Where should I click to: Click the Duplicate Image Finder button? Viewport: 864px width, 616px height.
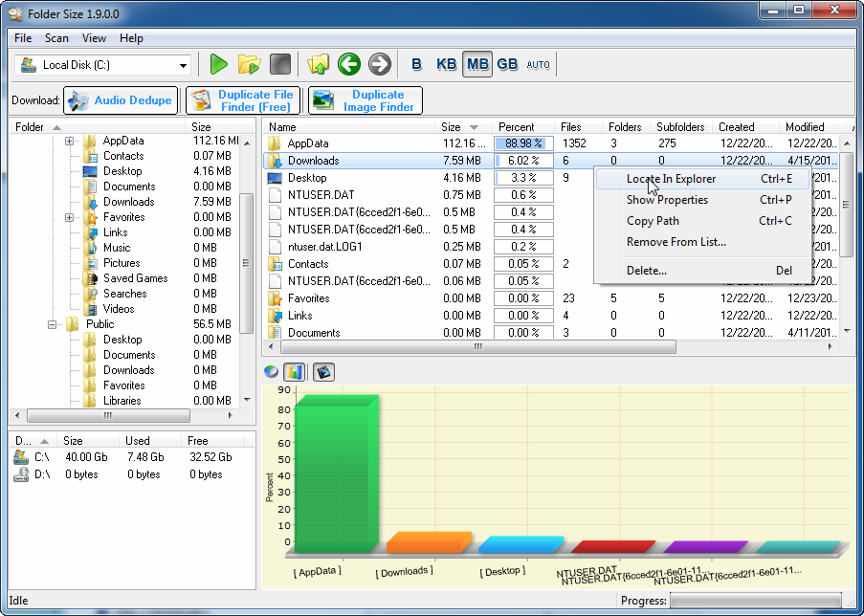(x=366, y=100)
